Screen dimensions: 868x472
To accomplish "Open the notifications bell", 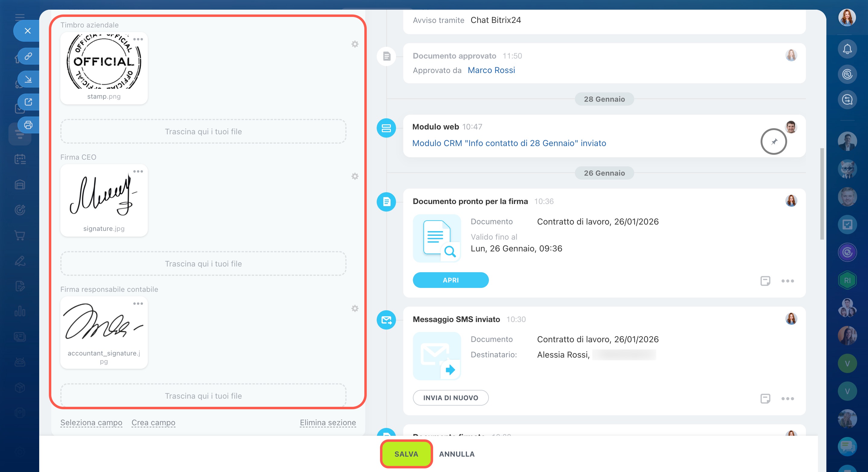I will tap(847, 49).
